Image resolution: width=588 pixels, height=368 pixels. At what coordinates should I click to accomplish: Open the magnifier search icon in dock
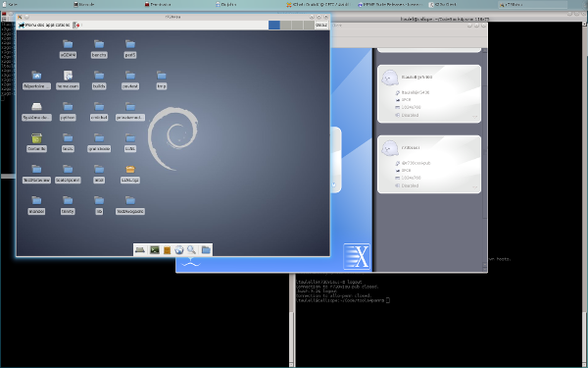tap(192, 249)
